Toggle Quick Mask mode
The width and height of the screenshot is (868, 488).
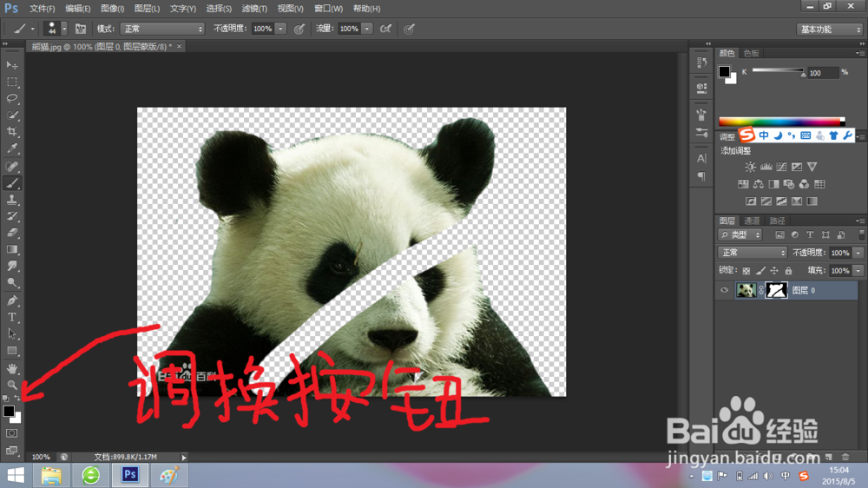[x=12, y=433]
